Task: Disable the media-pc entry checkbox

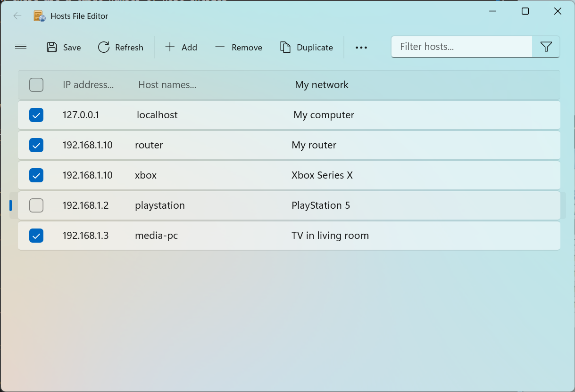Action: click(x=36, y=236)
